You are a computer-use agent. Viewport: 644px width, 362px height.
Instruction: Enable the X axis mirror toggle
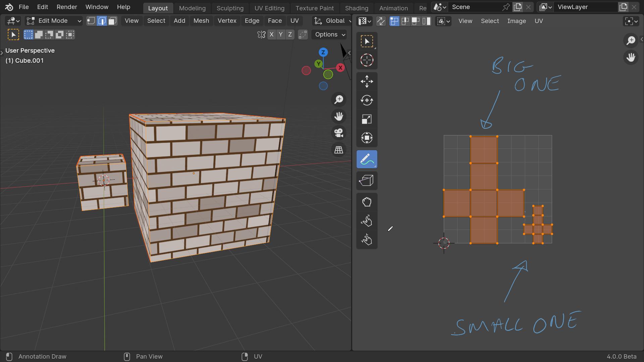[272, 34]
